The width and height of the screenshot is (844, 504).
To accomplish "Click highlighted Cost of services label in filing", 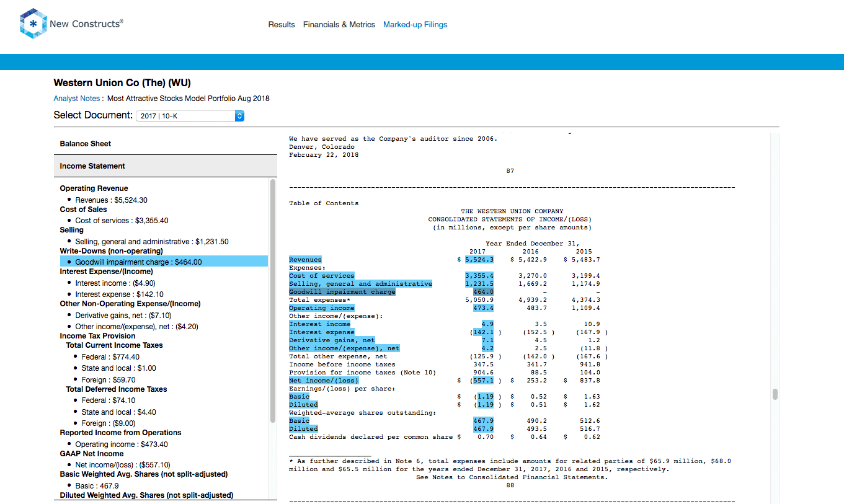I will [x=322, y=276].
